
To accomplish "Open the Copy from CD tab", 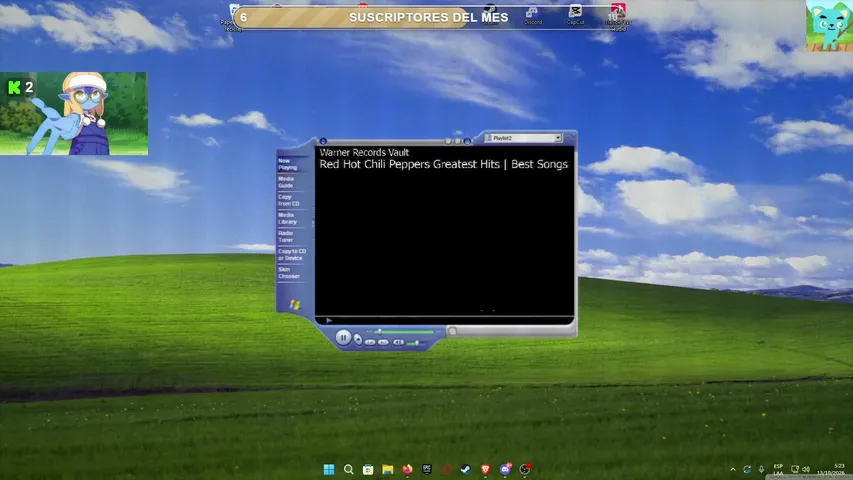I will [x=288, y=200].
